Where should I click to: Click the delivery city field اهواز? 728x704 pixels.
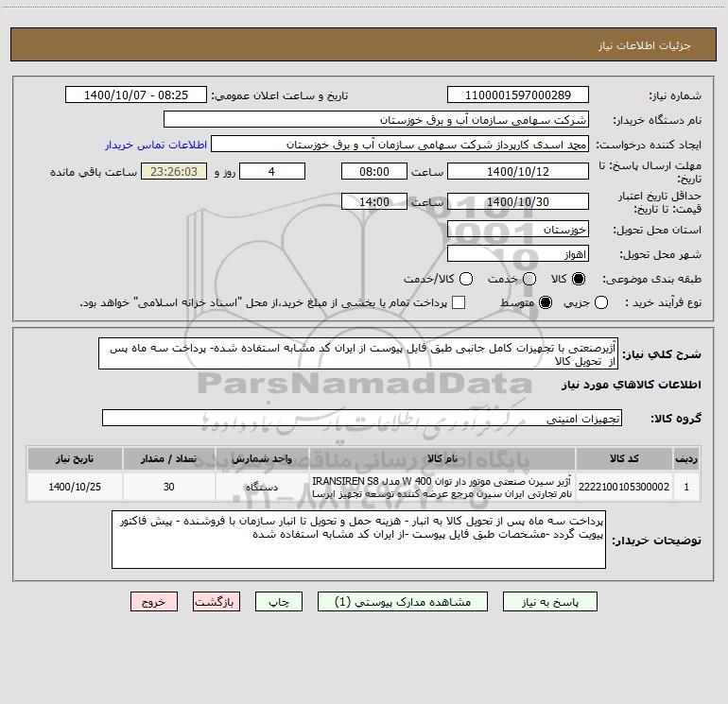[x=518, y=253]
